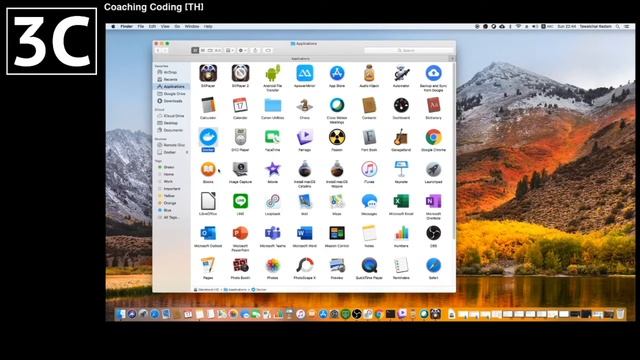640x360 pixels.
Task: Open the Numbers app
Action: pyautogui.click(x=401, y=233)
